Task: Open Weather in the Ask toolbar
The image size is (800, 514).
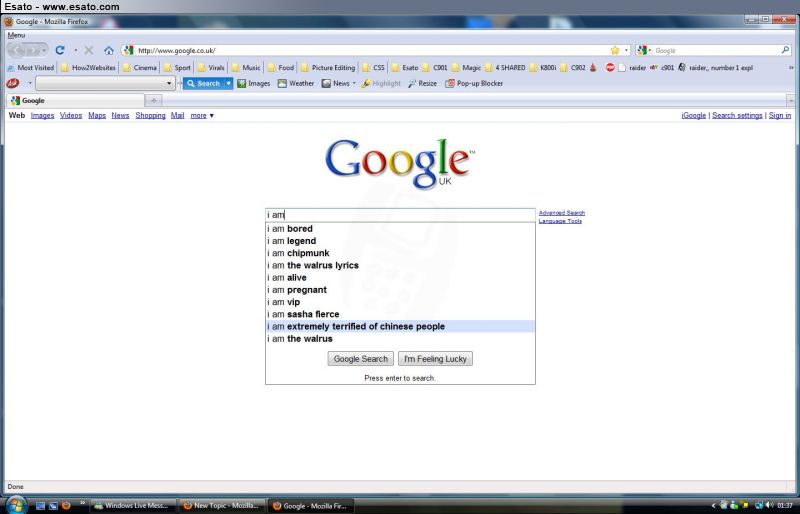Action: coord(295,83)
